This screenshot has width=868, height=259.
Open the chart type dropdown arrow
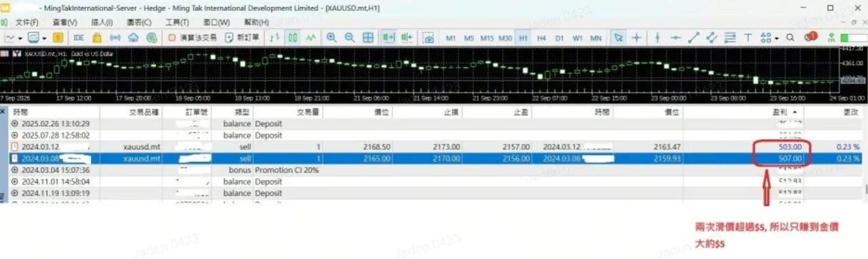[21, 38]
